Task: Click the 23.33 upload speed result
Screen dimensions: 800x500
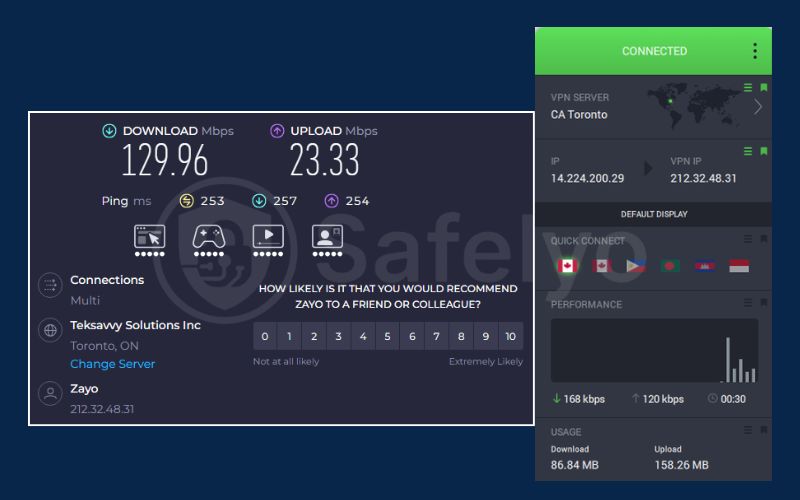Action: [x=324, y=160]
